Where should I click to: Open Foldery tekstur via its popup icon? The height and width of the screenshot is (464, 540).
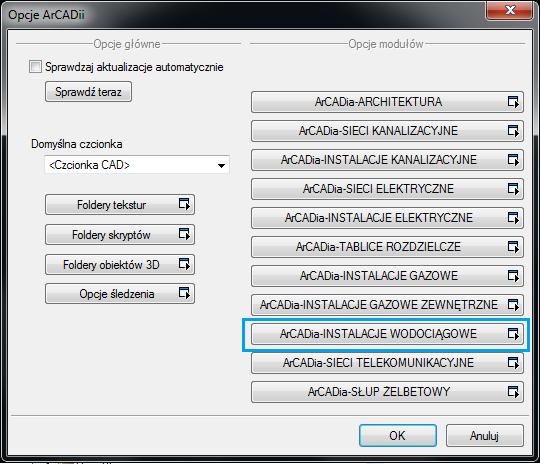coord(184,204)
